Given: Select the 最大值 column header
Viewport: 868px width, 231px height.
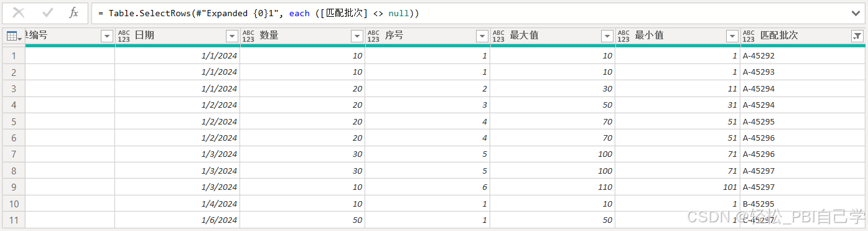Looking at the screenshot, I should point(553,36).
